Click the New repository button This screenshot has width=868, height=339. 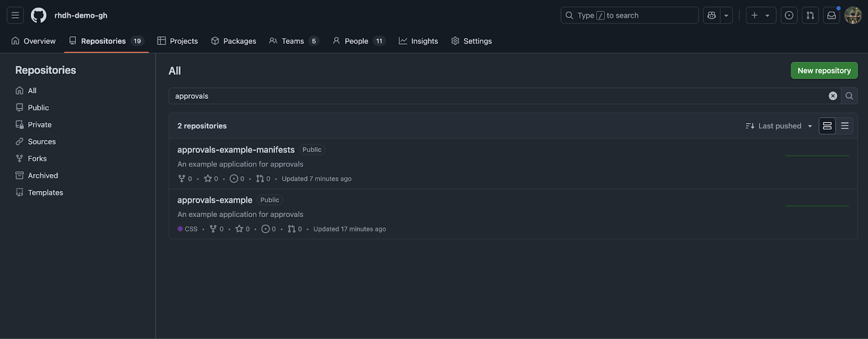point(824,71)
